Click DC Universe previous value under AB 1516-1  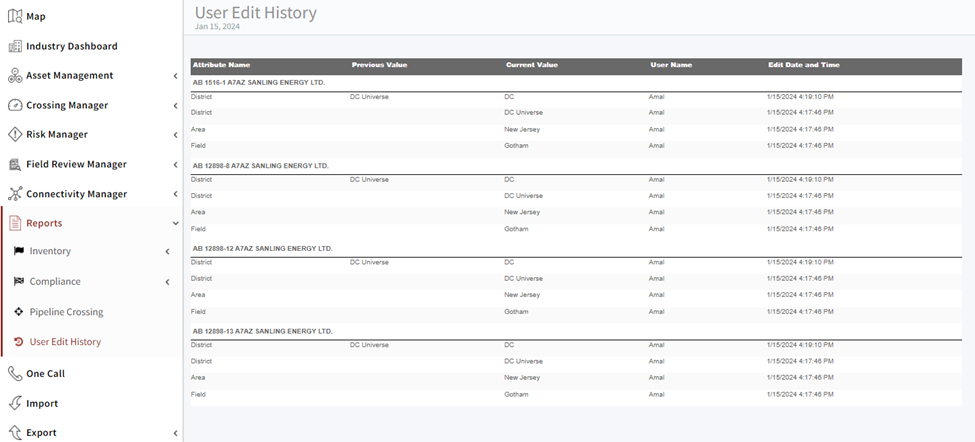pyautogui.click(x=369, y=96)
